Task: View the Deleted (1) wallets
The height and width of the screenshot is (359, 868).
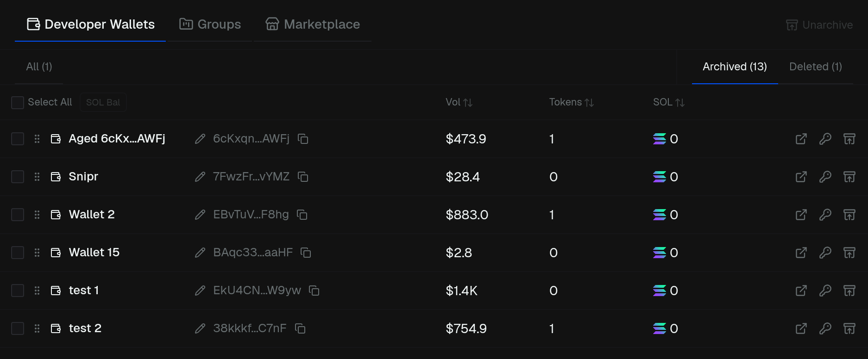Action: (x=815, y=67)
